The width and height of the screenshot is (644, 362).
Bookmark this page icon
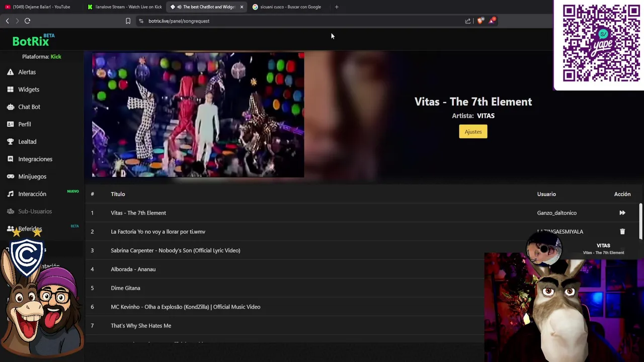128,21
